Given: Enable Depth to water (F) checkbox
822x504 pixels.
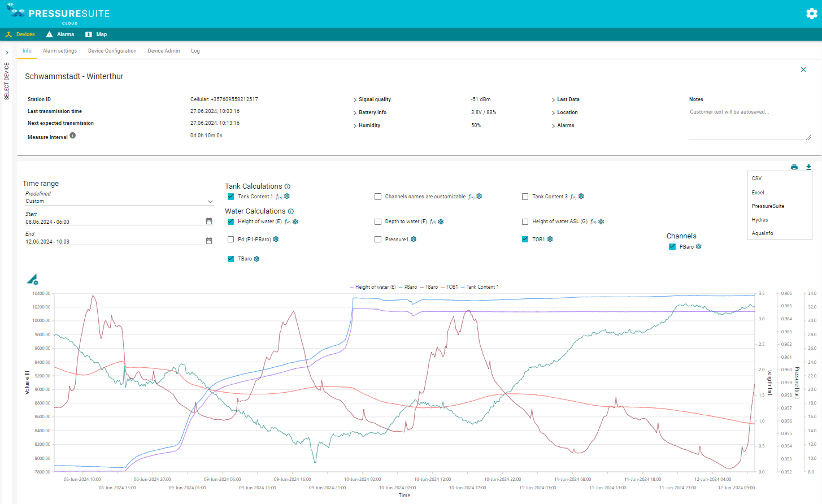Looking at the screenshot, I should tap(378, 221).
